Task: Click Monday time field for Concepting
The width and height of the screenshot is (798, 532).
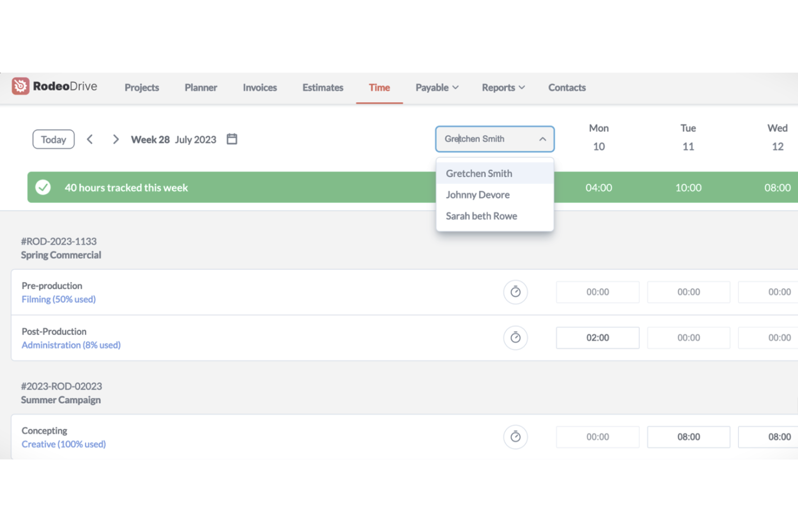Action: click(597, 437)
